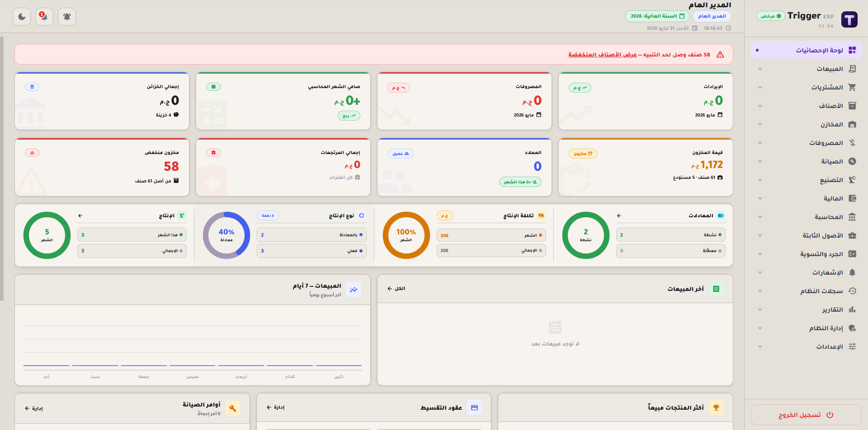Click the تسجيل الخروج logout button
The width and height of the screenshot is (868, 430).
click(806, 415)
